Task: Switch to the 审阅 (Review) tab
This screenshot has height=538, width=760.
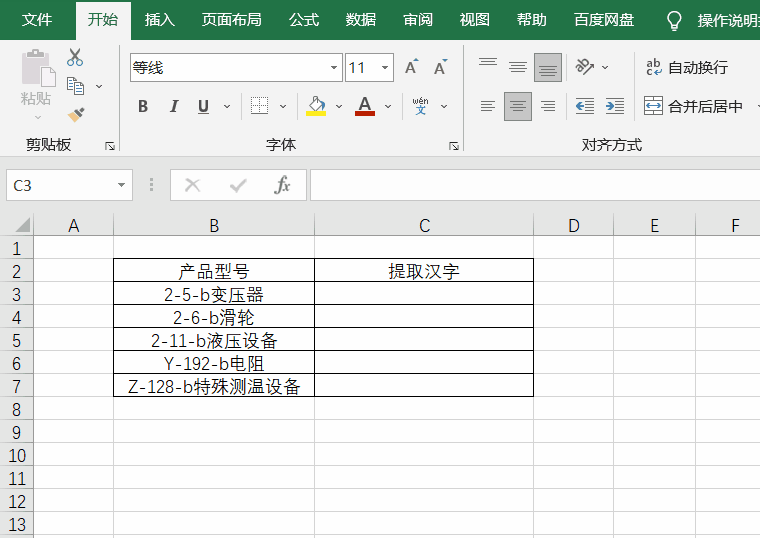Action: click(x=418, y=20)
